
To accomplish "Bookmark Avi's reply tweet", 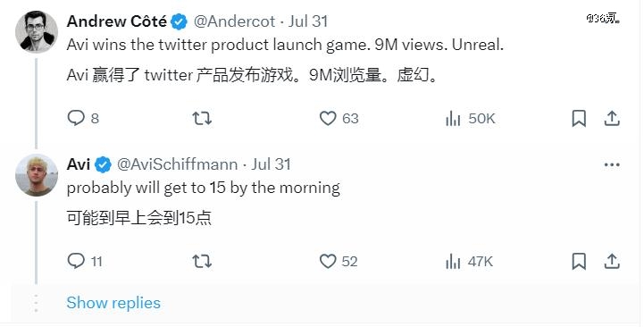I will (579, 261).
